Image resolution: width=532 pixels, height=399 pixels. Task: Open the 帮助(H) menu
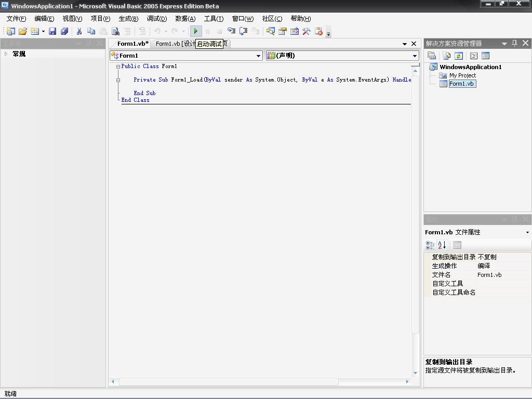(301, 19)
